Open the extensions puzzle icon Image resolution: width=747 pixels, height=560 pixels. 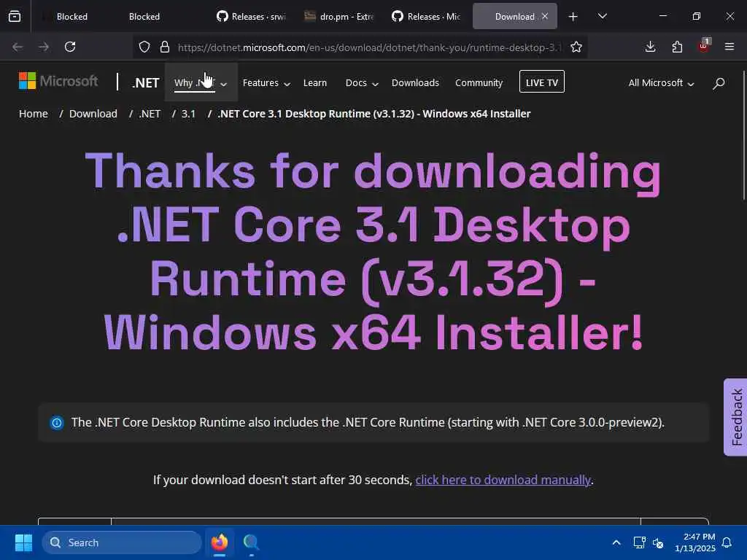pyautogui.click(x=677, y=47)
